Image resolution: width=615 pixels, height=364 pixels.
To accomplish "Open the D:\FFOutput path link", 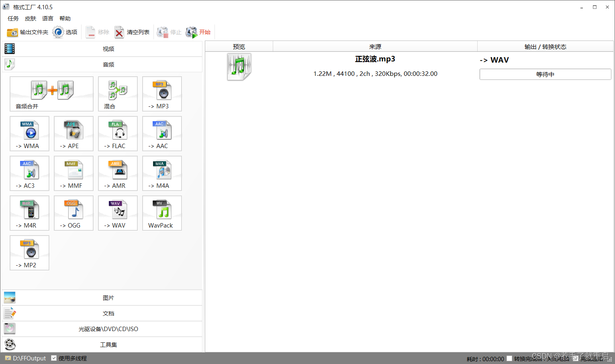I will (x=29, y=358).
